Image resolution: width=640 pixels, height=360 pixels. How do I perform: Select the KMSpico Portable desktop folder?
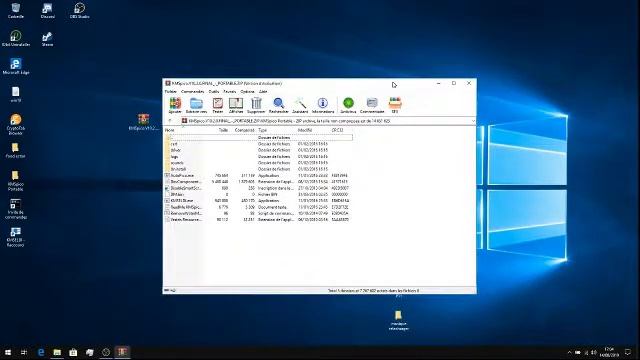click(16, 181)
